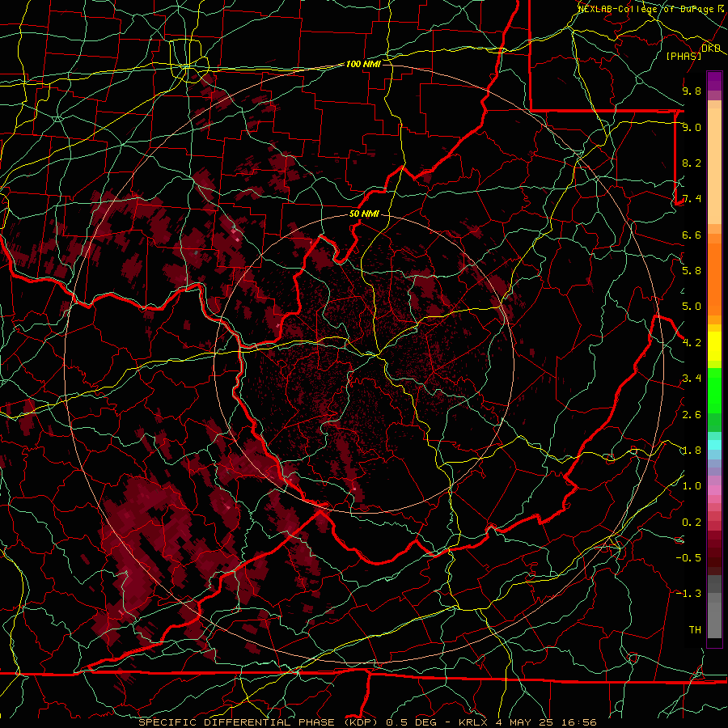
Task: Click the 1.0 legend value
Action: pos(692,486)
